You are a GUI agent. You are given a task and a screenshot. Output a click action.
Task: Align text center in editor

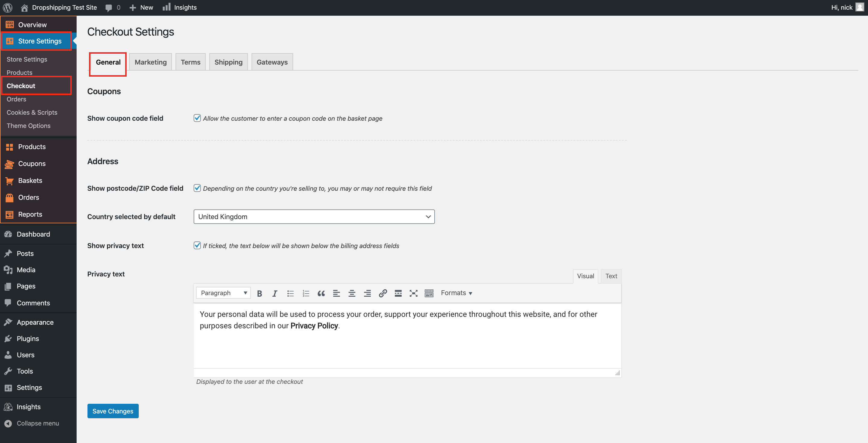click(352, 293)
